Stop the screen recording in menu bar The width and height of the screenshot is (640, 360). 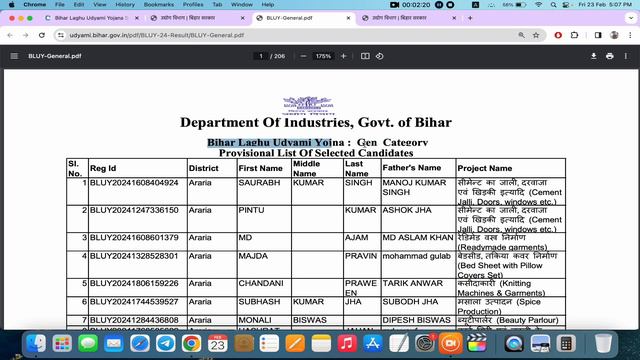click(x=450, y=5)
